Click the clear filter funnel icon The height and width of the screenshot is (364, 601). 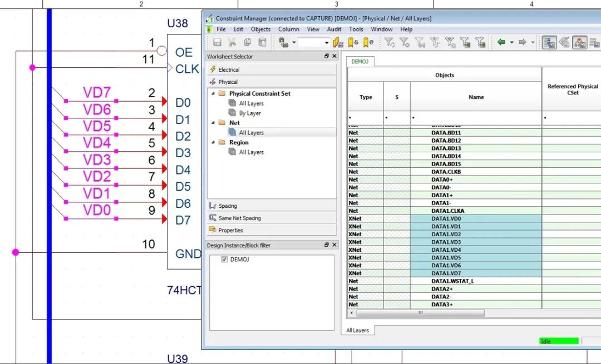pyautogui.click(x=405, y=42)
